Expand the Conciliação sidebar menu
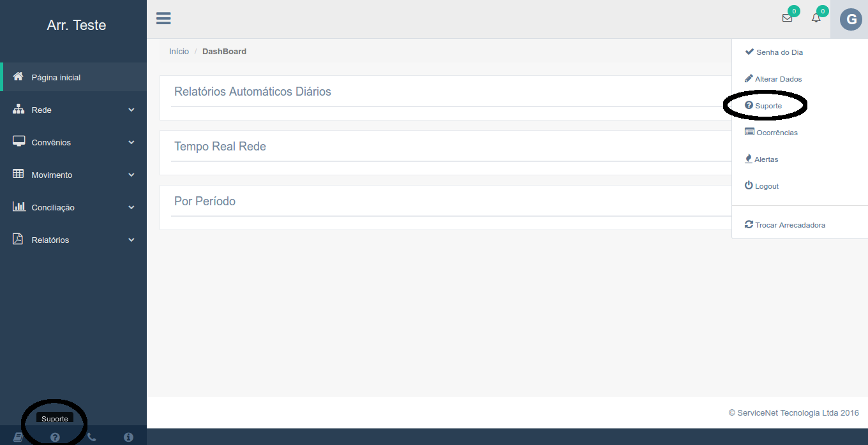868x445 pixels. [x=73, y=207]
